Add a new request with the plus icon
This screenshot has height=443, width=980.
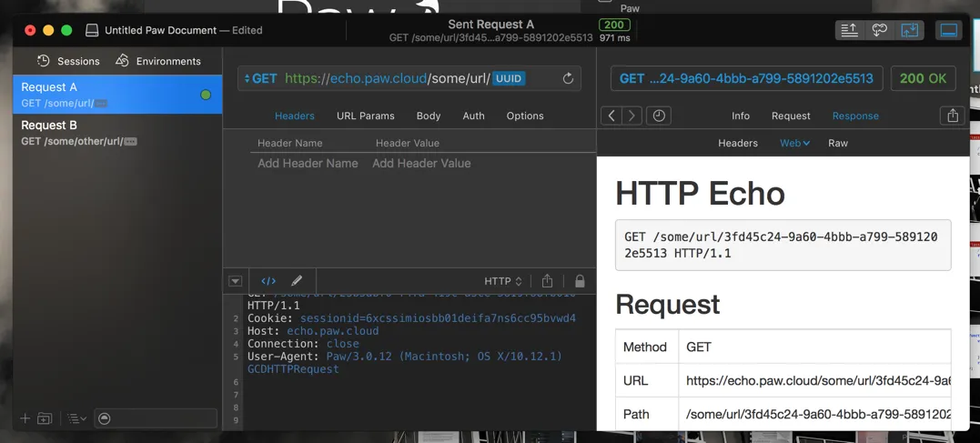click(x=25, y=418)
